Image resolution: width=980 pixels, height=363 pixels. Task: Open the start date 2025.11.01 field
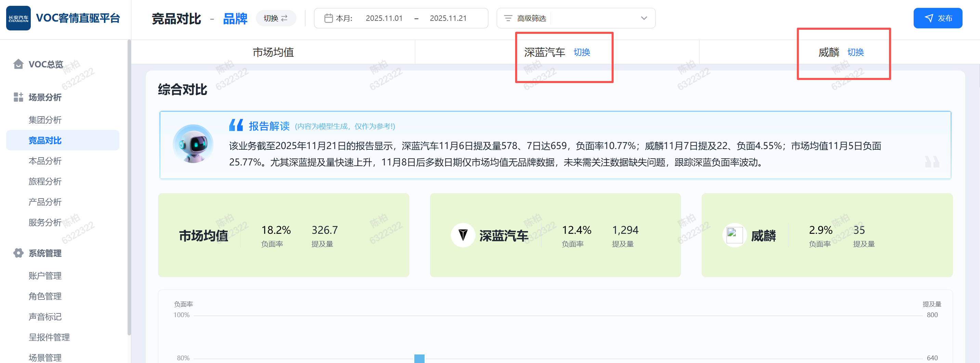tap(384, 18)
